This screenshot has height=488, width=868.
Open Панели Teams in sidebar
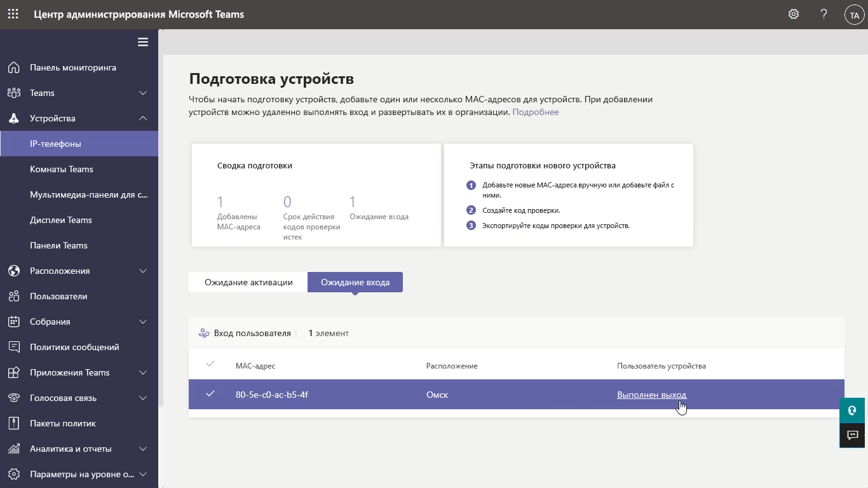click(x=79, y=245)
